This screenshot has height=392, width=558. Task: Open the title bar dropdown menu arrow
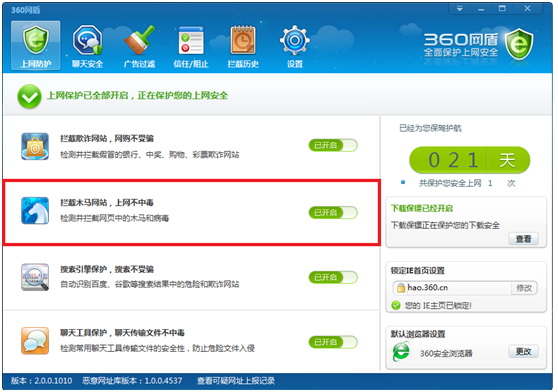point(460,9)
